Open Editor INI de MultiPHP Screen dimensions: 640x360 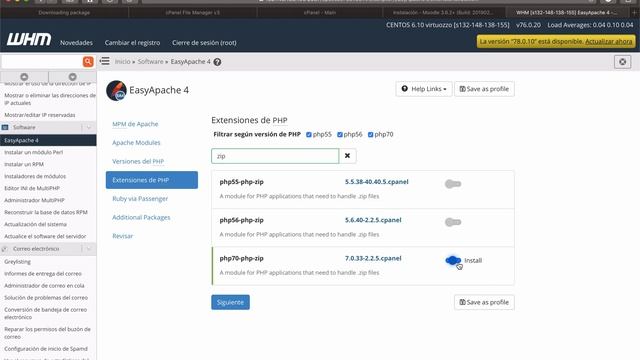[32, 188]
